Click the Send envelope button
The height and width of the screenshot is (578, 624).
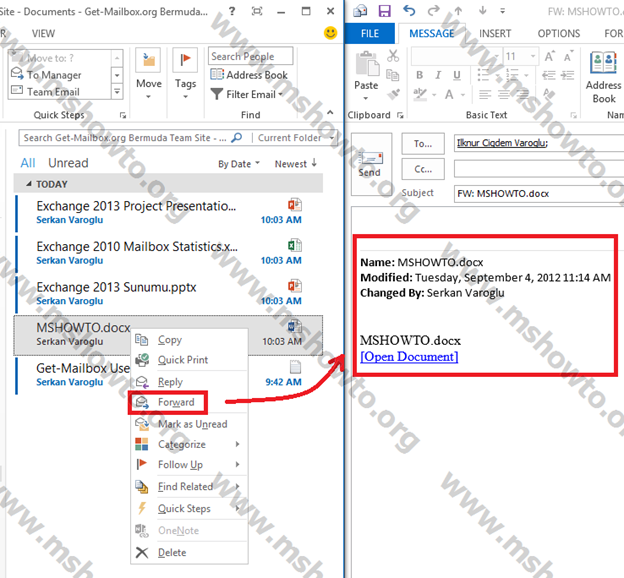coord(370,164)
